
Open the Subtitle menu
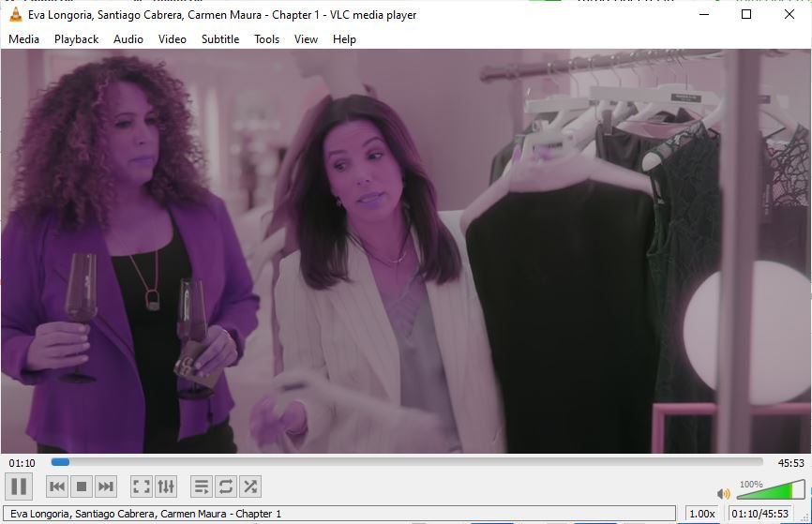tap(220, 39)
